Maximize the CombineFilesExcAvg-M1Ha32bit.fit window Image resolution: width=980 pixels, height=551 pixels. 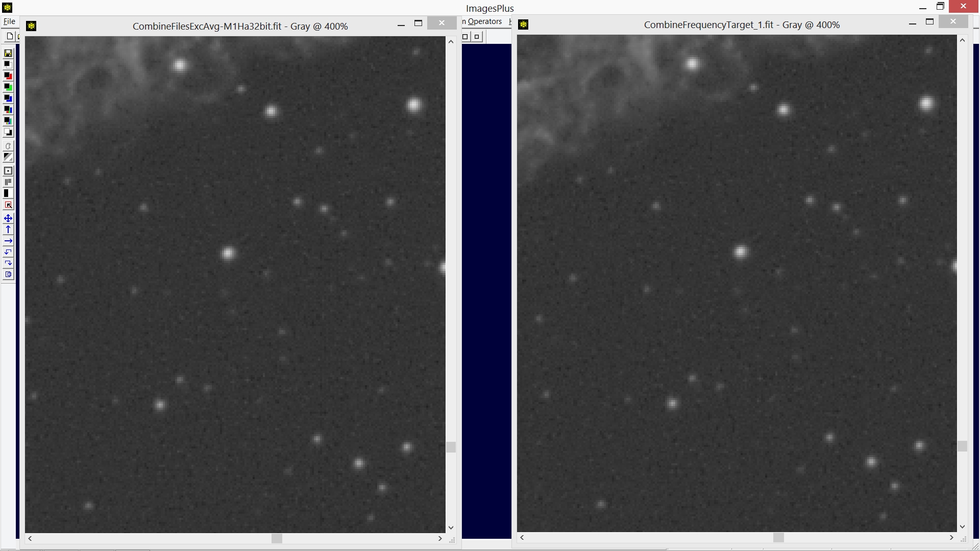pyautogui.click(x=418, y=23)
